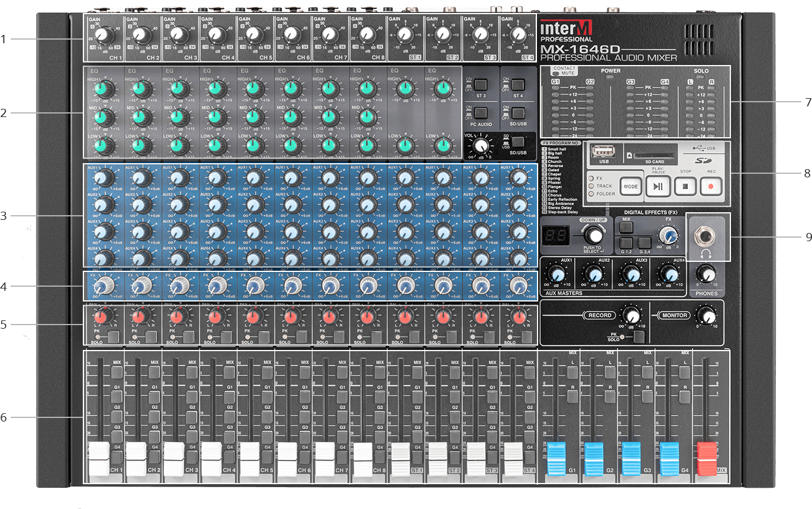The width and height of the screenshot is (812, 509).
Task: Click the blue G3 group fader
Action: click(630, 458)
